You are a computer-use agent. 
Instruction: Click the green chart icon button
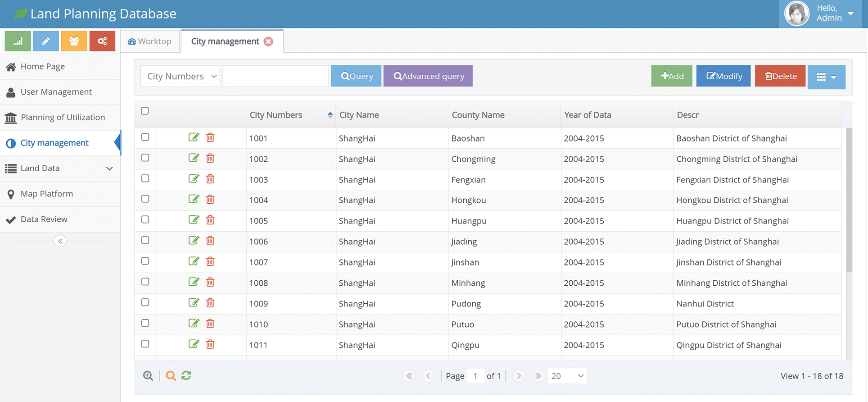(18, 41)
